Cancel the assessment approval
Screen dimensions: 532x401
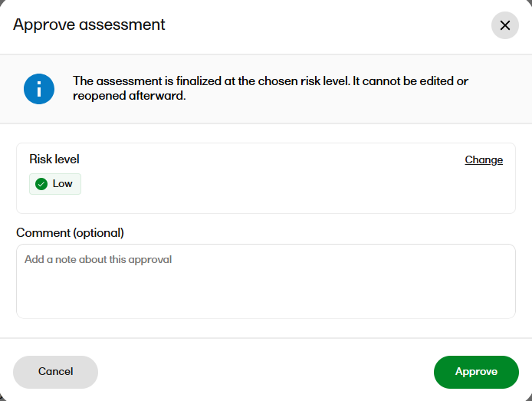(56, 372)
